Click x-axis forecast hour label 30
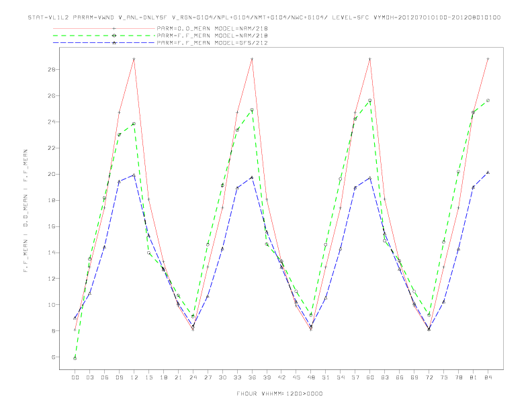 coord(222,377)
